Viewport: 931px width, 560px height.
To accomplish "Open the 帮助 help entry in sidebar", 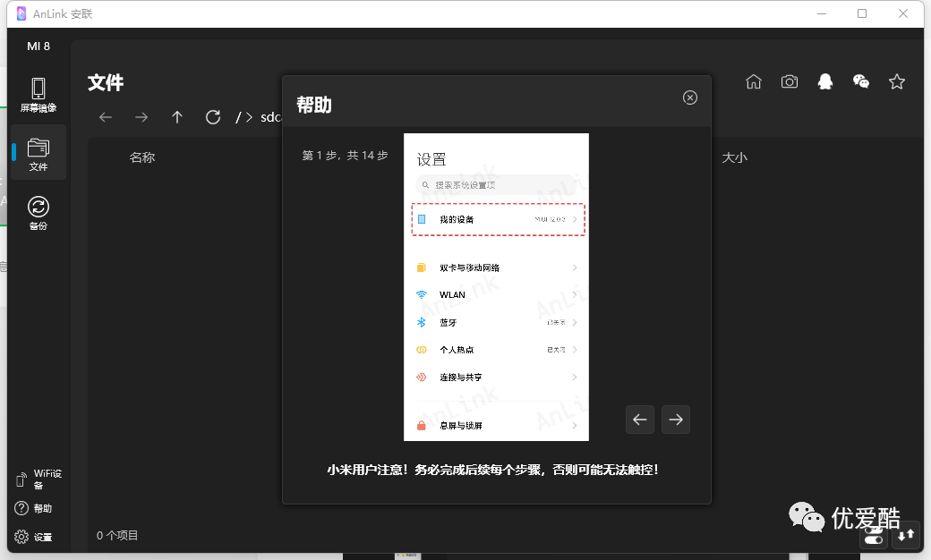I will click(x=33, y=508).
